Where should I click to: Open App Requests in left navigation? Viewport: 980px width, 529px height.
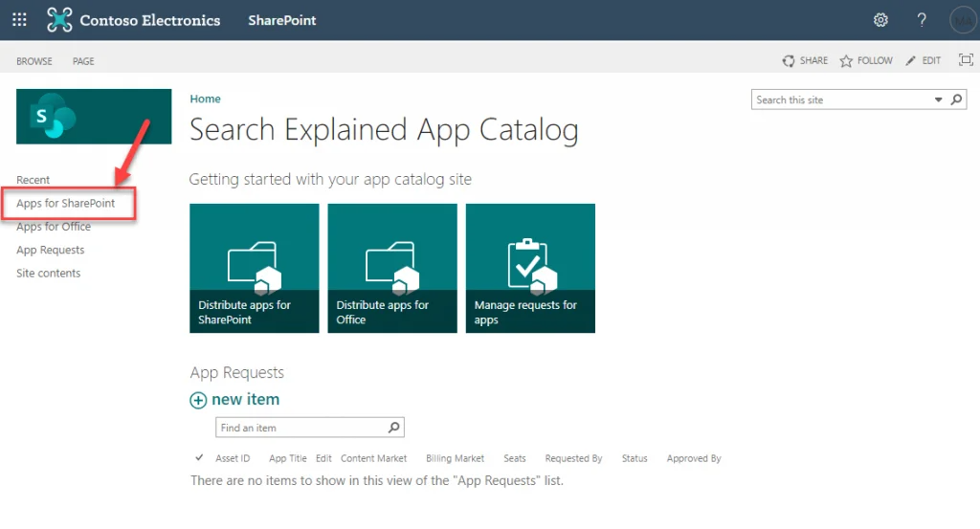point(50,250)
